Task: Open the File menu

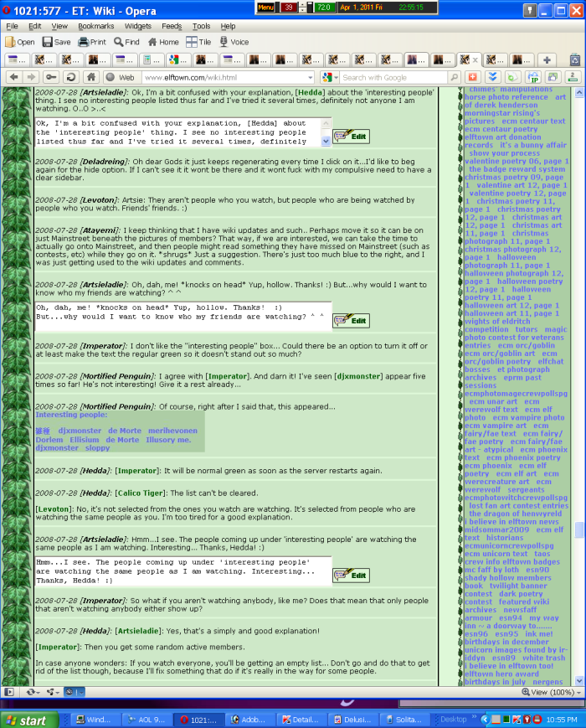Action: point(12,26)
